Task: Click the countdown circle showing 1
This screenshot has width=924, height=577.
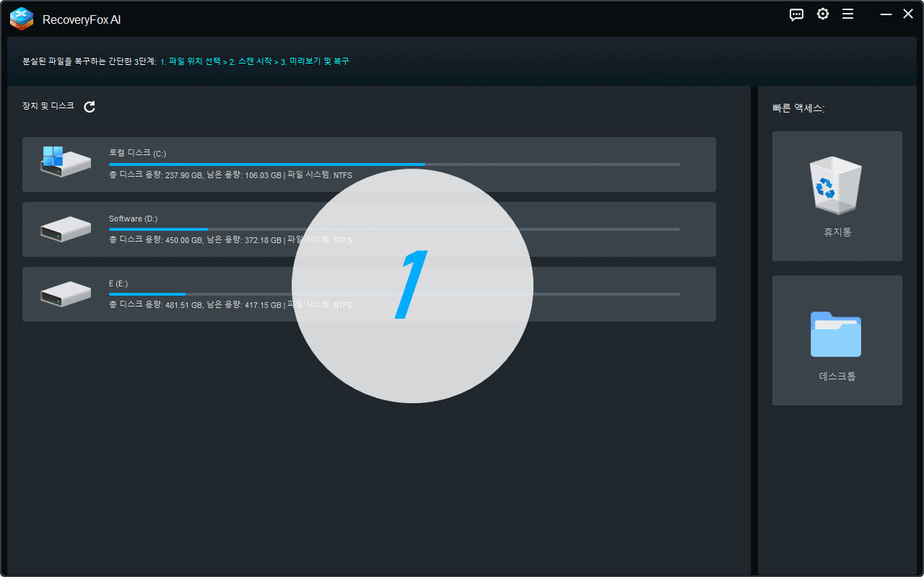Action: (x=412, y=286)
